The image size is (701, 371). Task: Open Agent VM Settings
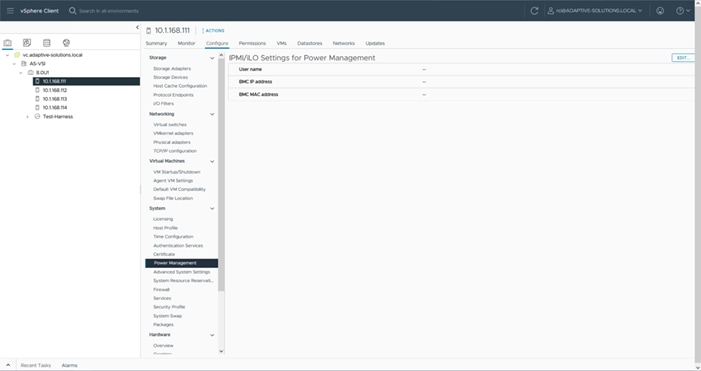tap(173, 181)
